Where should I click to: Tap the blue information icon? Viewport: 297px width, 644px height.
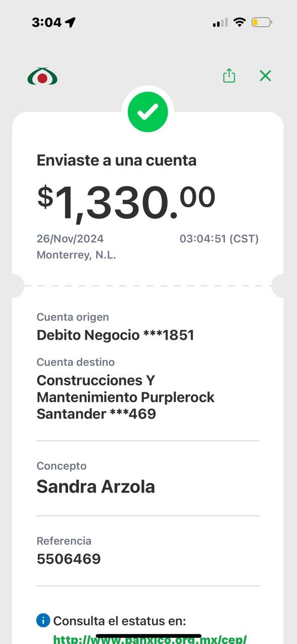pyautogui.click(x=43, y=620)
